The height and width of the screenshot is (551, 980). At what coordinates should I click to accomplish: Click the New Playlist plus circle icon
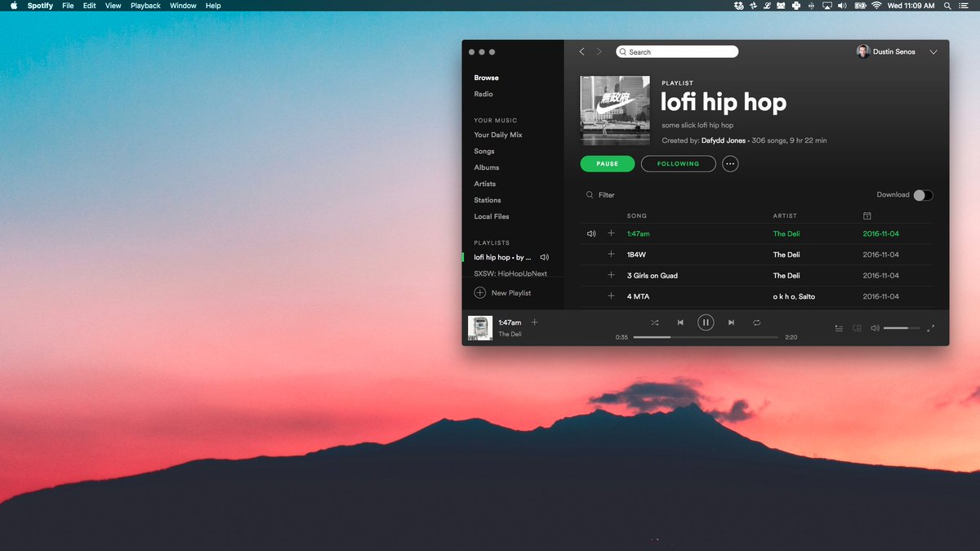(x=479, y=292)
